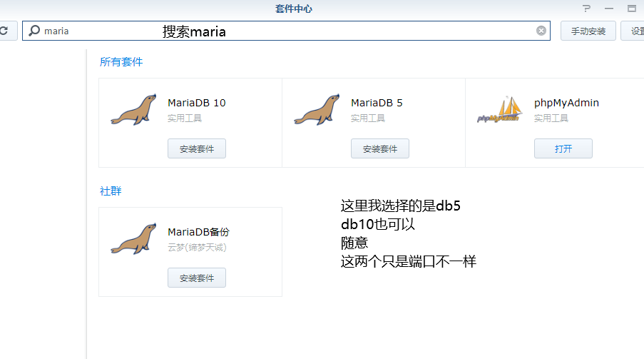644x359 pixels.
Task: Click the 套件中心 window title
Action: (x=294, y=9)
